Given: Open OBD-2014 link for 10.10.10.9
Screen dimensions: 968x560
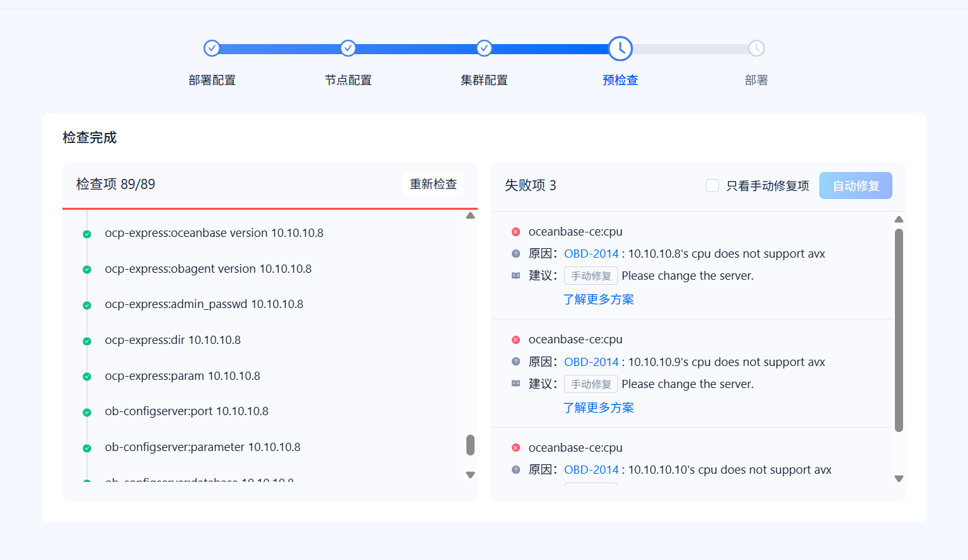Looking at the screenshot, I should (591, 362).
